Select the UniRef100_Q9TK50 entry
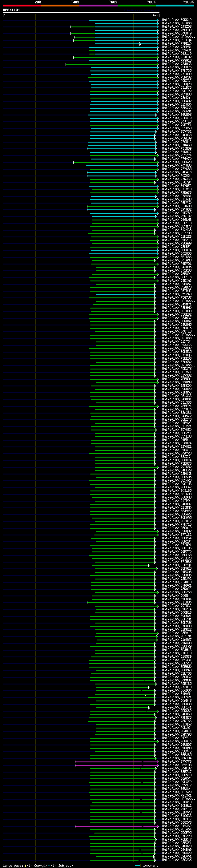This screenshot has width=197, height=868. (177, 467)
